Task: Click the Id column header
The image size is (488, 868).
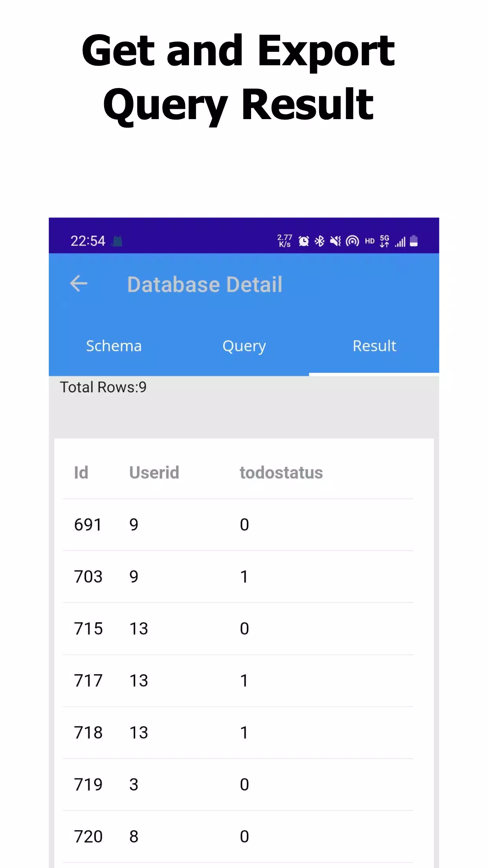Action: point(81,473)
